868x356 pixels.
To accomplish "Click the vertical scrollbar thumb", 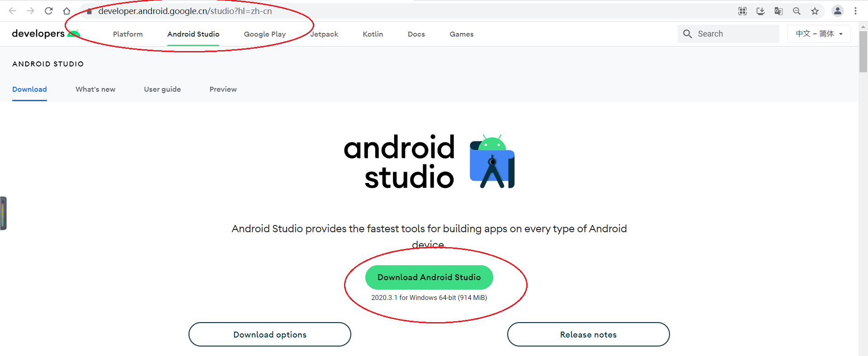I will tap(863, 52).
